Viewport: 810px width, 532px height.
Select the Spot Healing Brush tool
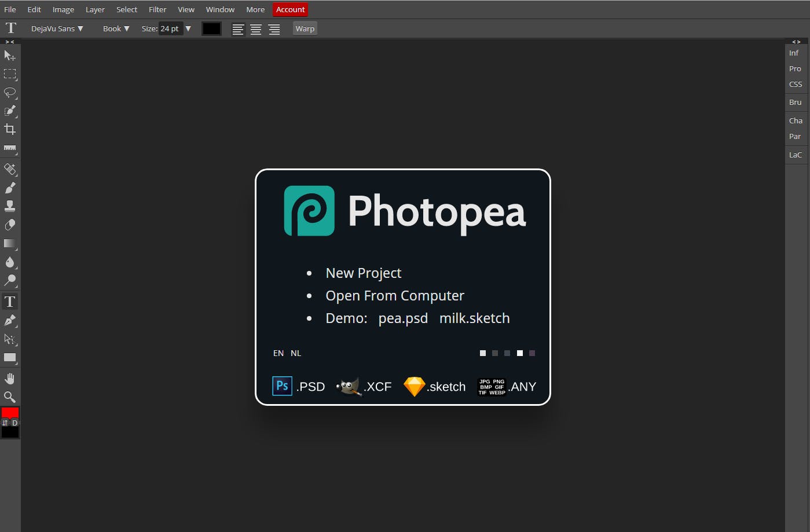pyautogui.click(x=10, y=170)
